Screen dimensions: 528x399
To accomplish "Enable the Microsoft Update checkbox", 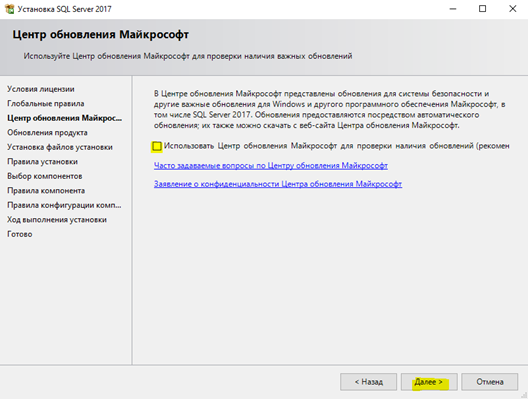I will pos(157,146).
